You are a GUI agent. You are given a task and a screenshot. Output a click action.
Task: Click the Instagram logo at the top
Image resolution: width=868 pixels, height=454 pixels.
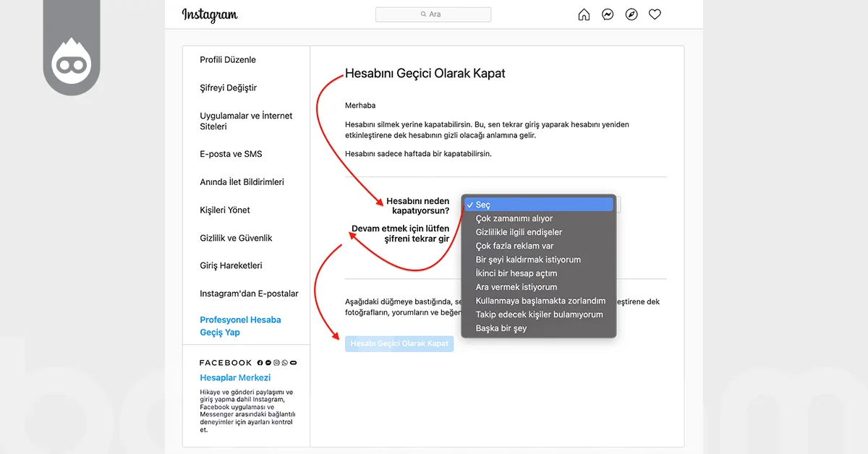click(210, 14)
